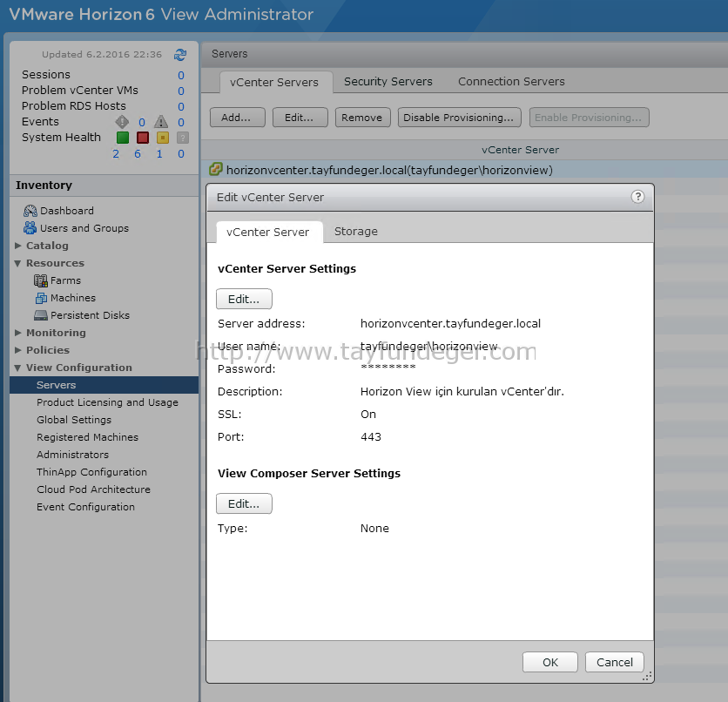
Task: Edit the View Composer Server Settings
Action: point(244,503)
